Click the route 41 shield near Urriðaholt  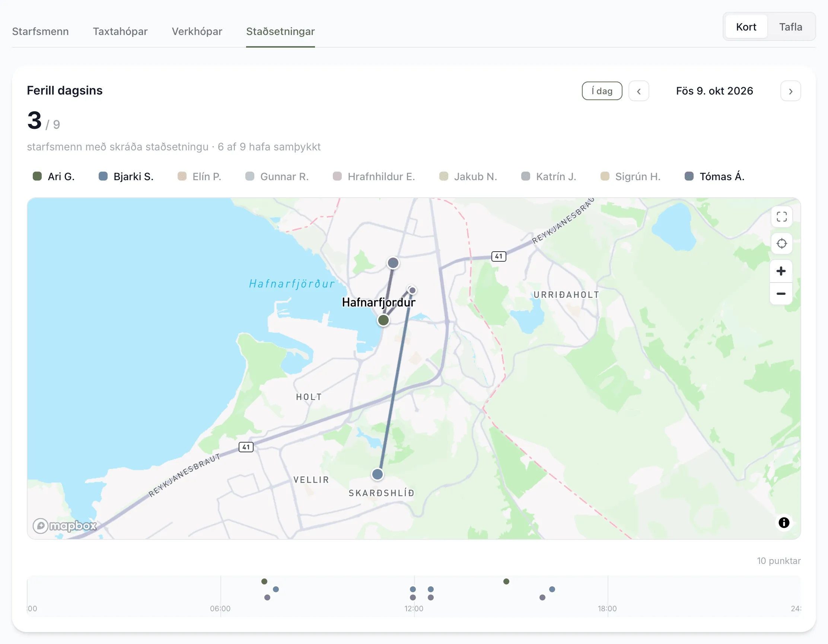coord(499,256)
